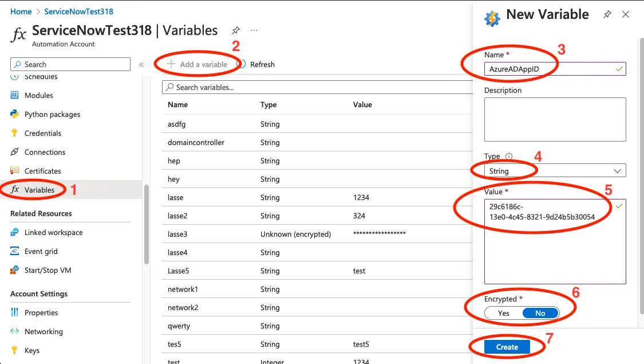The image size is (644, 364).
Task: Pin the Variables page
Action: tap(235, 30)
